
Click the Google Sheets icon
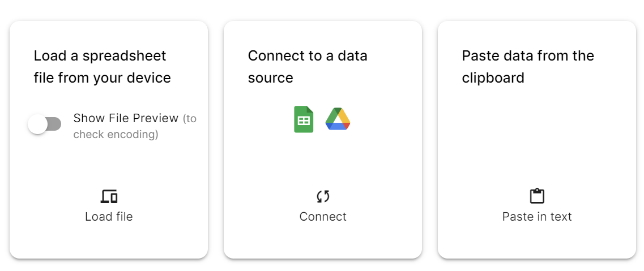coord(304,119)
